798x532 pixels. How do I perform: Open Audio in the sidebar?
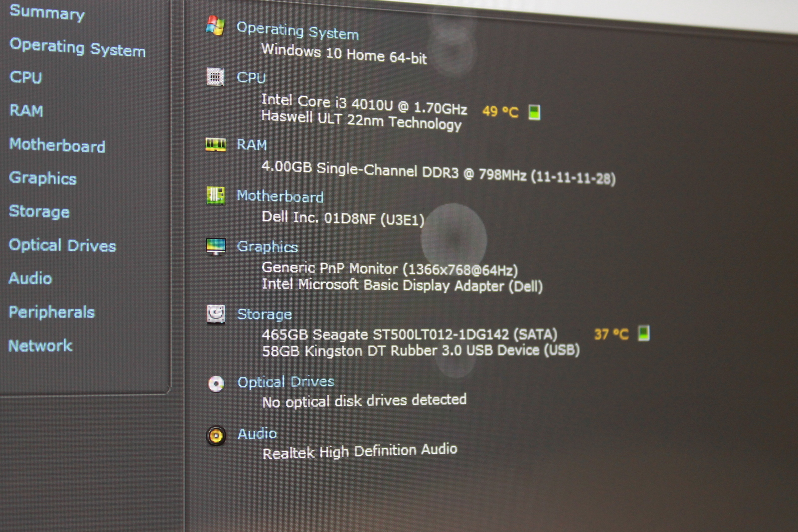coord(30,278)
